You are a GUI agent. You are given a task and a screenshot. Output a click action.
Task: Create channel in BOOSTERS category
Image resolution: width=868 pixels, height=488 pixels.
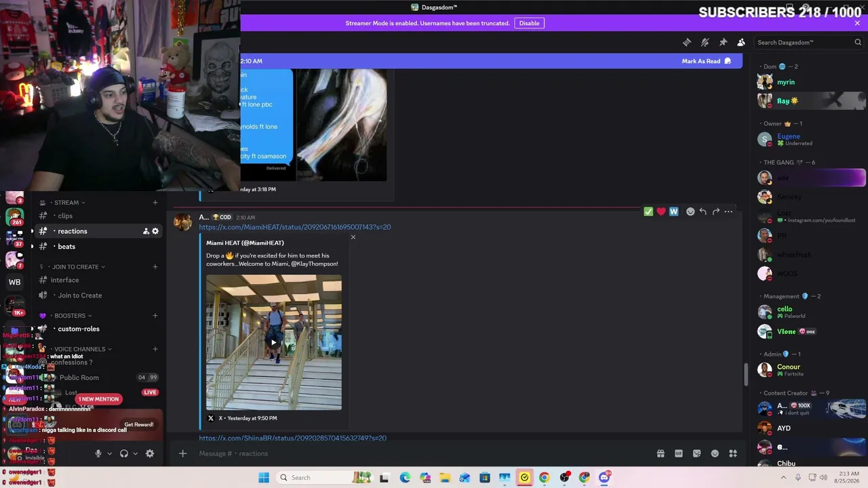[x=155, y=316]
